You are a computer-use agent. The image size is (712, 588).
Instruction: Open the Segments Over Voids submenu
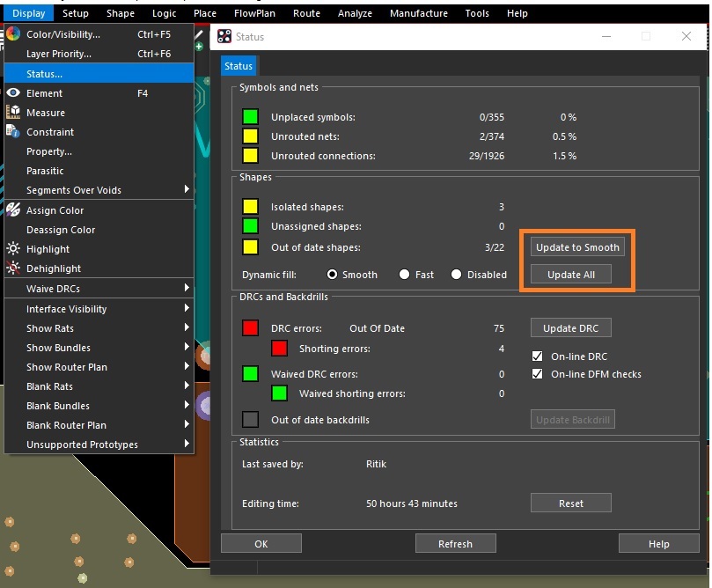tap(98, 190)
